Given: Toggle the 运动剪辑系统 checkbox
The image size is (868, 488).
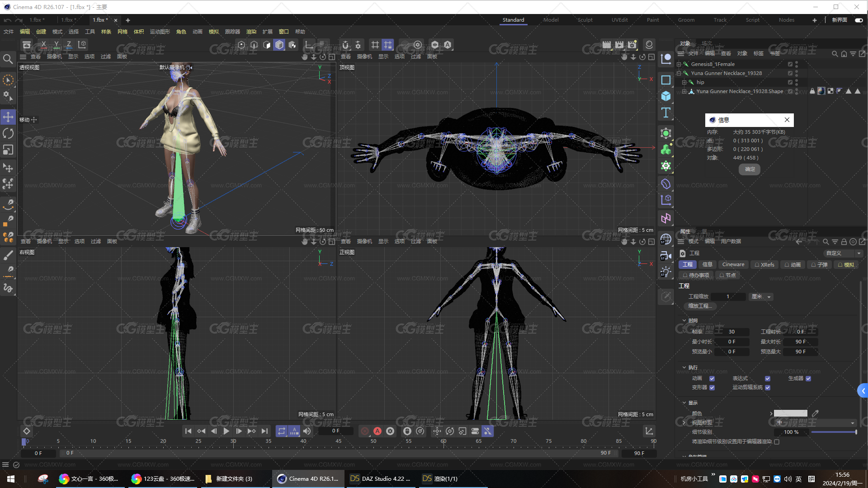Looking at the screenshot, I should pyautogui.click(x=768, y=388).
